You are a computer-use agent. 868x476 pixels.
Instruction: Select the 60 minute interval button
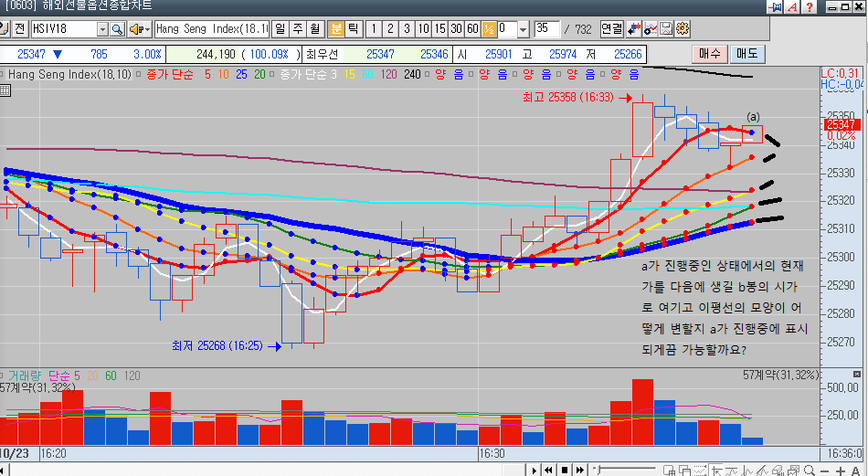[472, 28]
